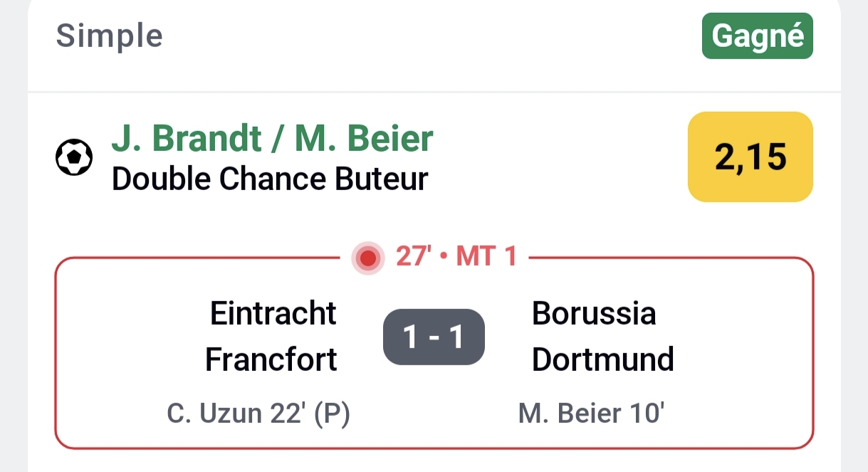The width and height of the screenshot is (868, 472).
Task: Click the red live indicator dot
Action: click(x=368, y=258)
